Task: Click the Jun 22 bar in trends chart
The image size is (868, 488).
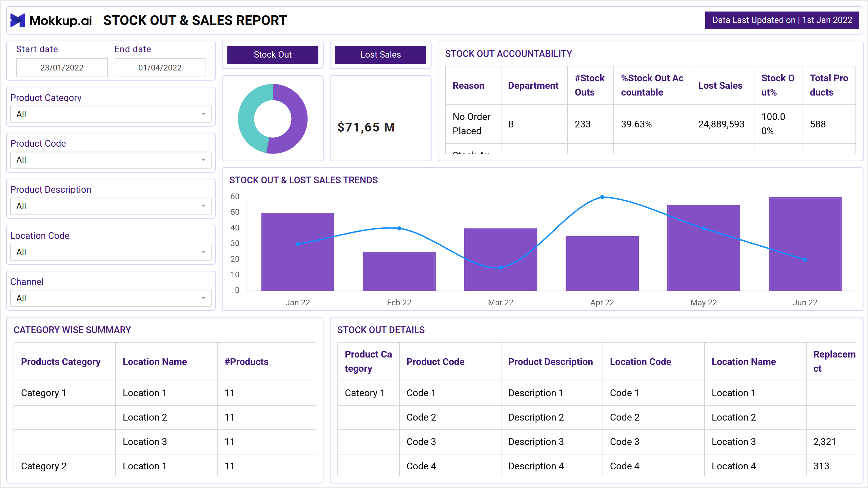Action: (x=805, y=244)
